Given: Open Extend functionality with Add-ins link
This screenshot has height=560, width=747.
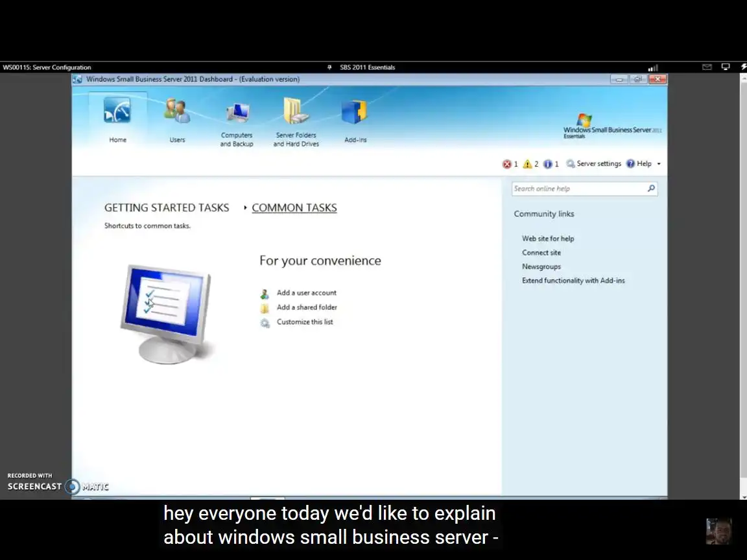Looking at the screenshot, I should 573,281.
